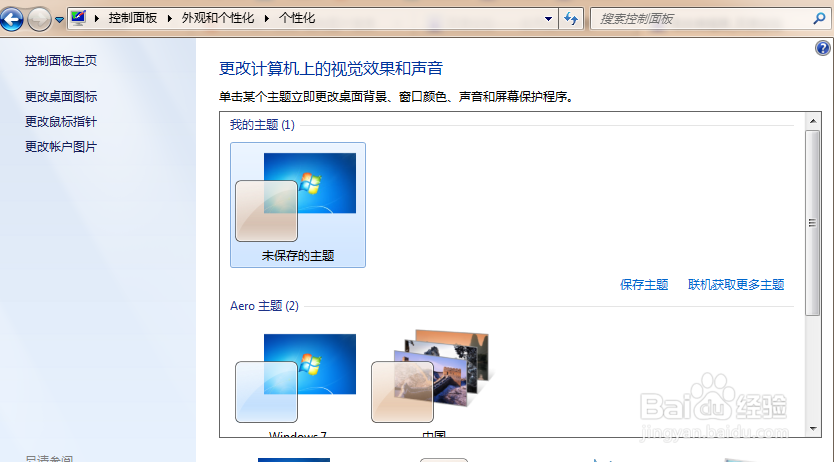
Task: Click 我的主题 (1) group header
Action: pos(262,125)
